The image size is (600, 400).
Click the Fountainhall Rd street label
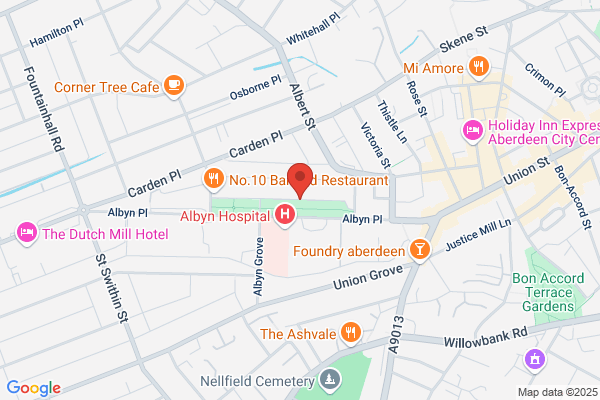click(44, 109)
